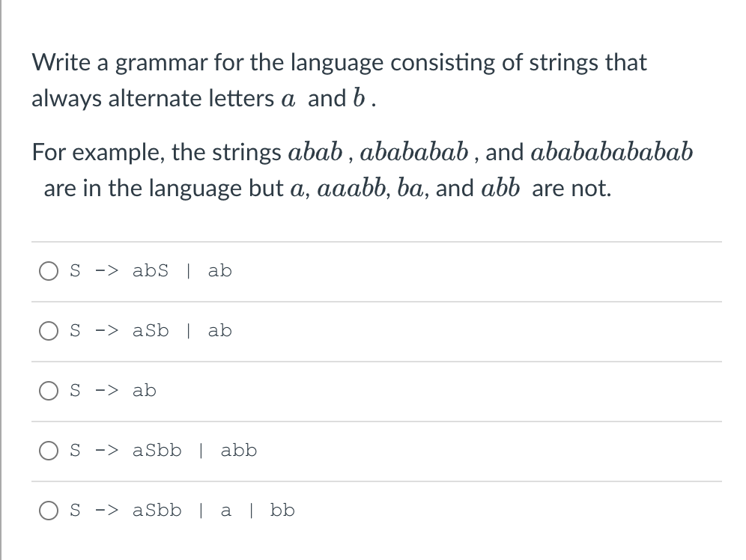The width and height of the screenshot is (746, 560).
Task: Click the answer text S -> aSbb | abb
Action: pyautogui.click(x=163, y=450)
